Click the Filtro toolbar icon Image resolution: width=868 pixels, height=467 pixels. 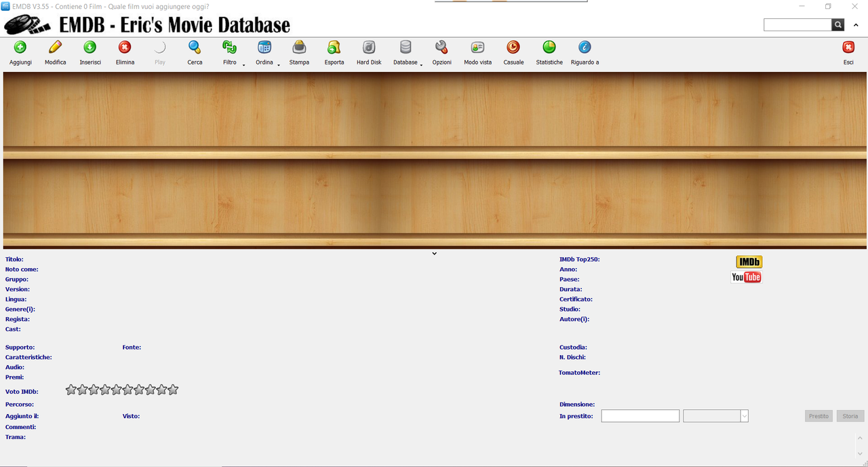tap(229, 48)
